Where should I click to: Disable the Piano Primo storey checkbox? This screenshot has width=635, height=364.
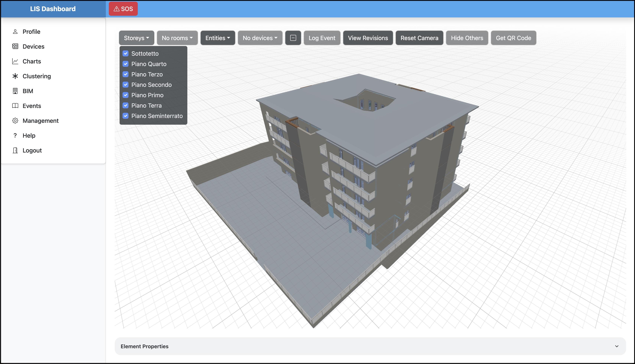point(126,95)
